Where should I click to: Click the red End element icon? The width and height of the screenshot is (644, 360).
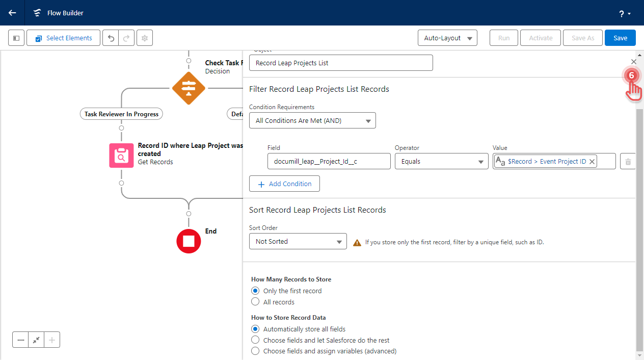pyautogui.click(x=189, y=241)
